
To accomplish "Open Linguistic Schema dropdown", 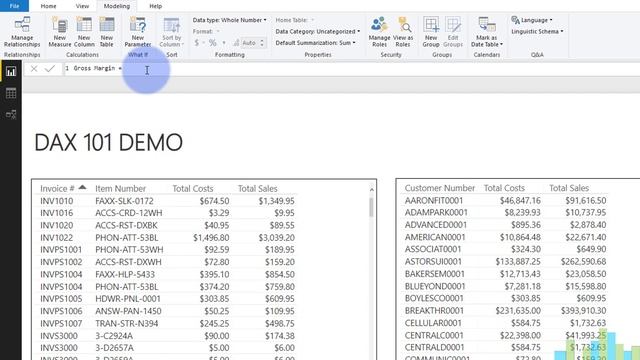I will 537,31.
